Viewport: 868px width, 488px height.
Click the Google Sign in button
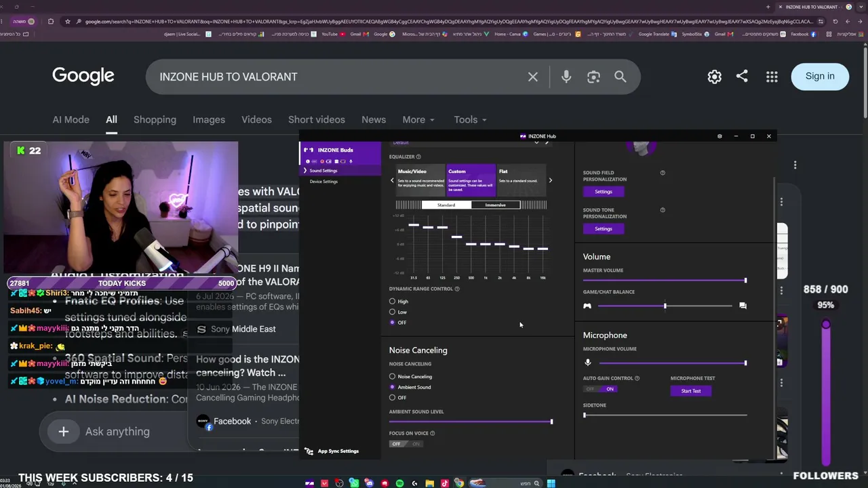pyautogui.click(x=820, y=77)
